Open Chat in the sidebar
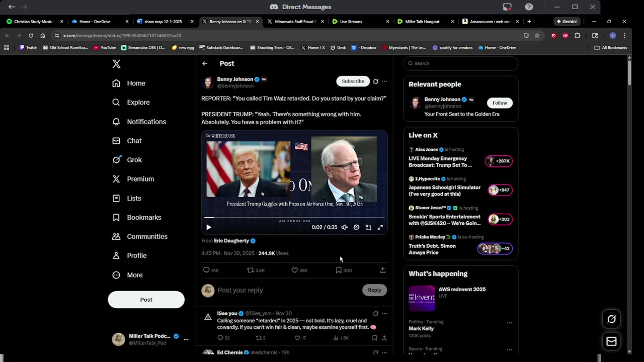Image resolution: width=644 pixels, height=362 pixels. coord(127,141)
